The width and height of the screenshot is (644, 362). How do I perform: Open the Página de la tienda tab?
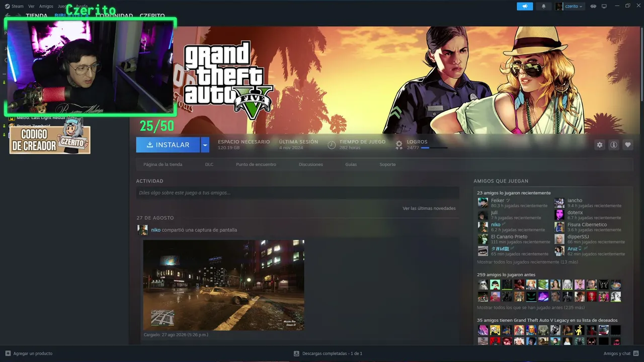point(163,164)
